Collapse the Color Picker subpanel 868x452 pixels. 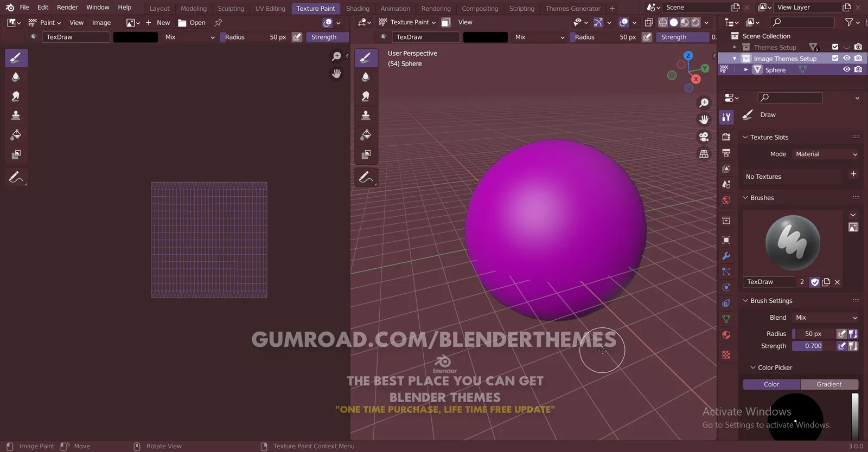click(x=752, y=367)
